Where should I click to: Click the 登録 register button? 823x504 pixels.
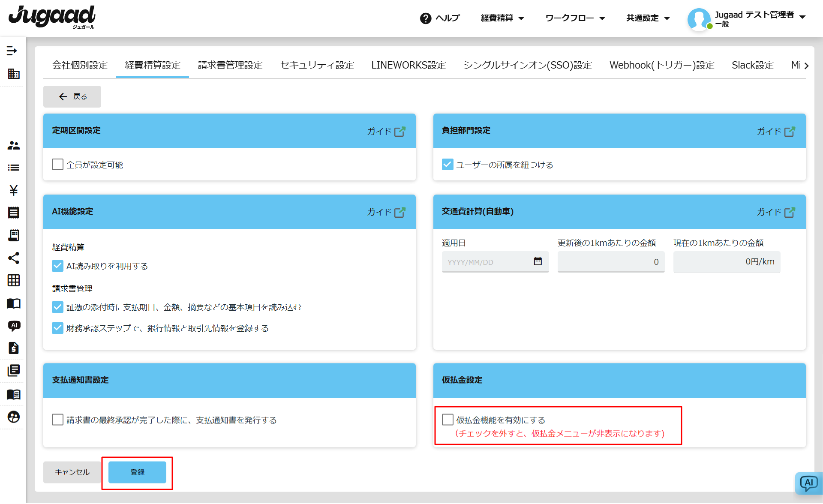137,472
